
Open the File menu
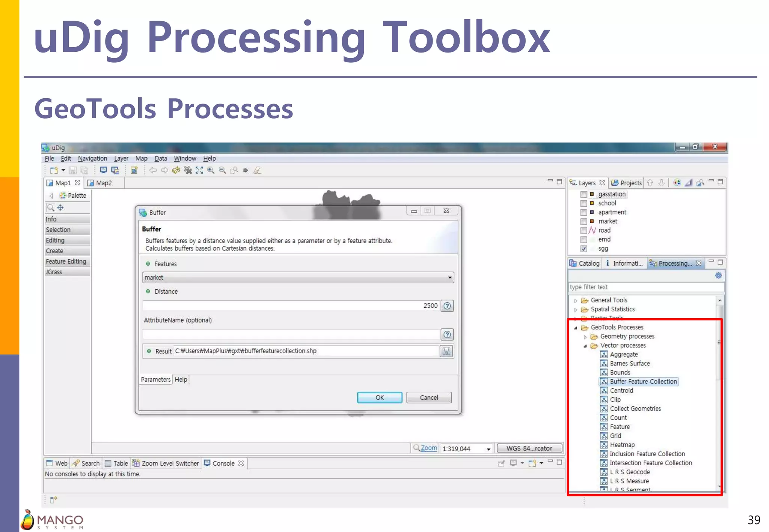(49, 158)
